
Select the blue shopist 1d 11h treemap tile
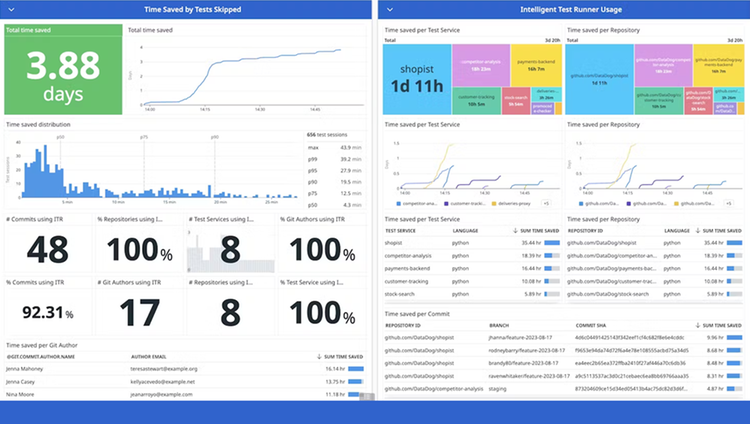click(417, 79)
